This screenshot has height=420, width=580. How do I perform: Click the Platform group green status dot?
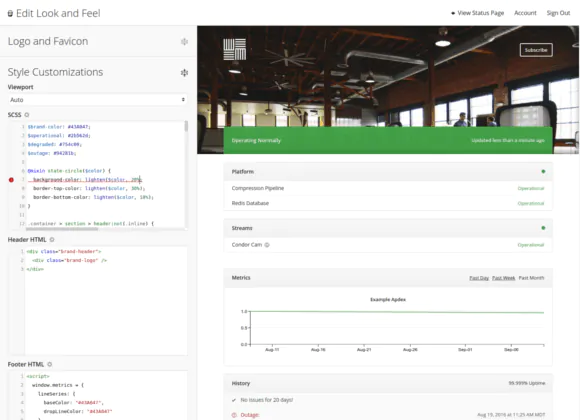[543, 171]
